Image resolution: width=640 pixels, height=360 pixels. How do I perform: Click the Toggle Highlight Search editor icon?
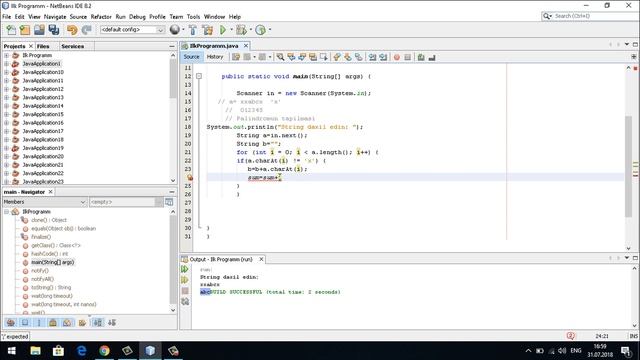point(313,57)
